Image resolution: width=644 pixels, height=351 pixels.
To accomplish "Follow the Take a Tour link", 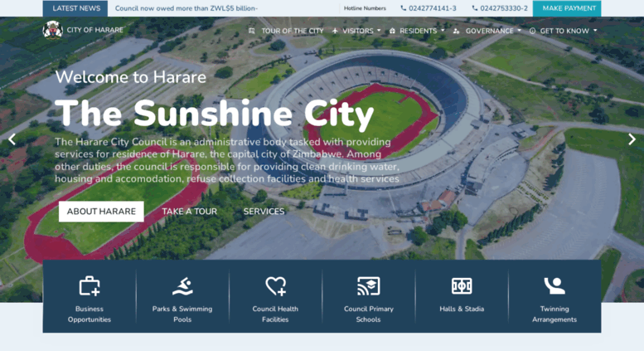I will [x=189, y=212].
